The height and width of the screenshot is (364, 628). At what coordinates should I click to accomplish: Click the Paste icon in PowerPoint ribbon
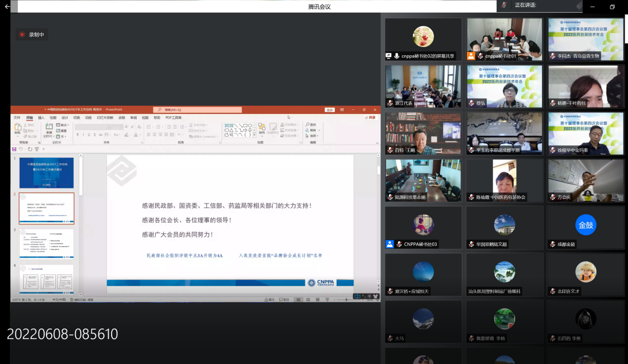click(17, 127)
